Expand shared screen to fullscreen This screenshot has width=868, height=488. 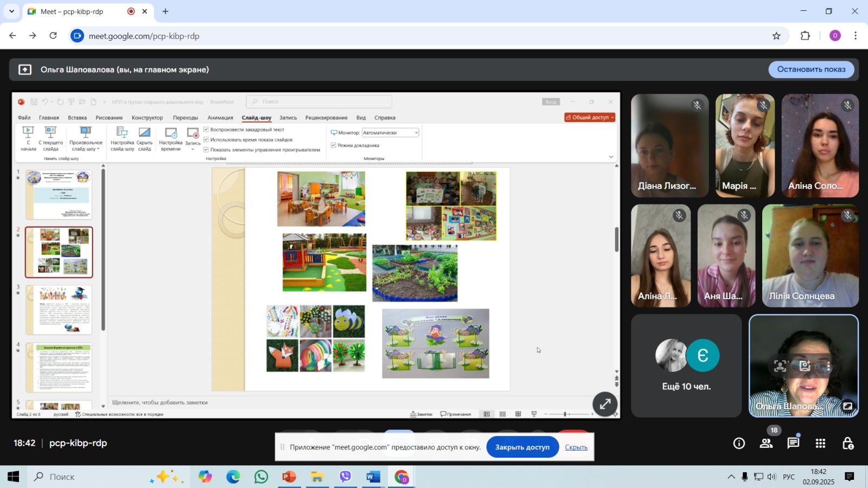click(605, 404)
